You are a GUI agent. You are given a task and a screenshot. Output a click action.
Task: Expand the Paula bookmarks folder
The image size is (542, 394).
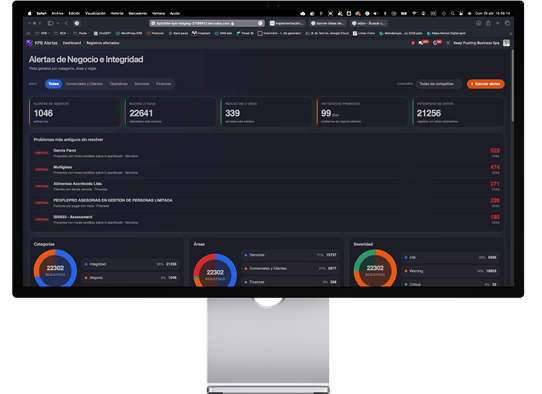[x=80, y=33]
